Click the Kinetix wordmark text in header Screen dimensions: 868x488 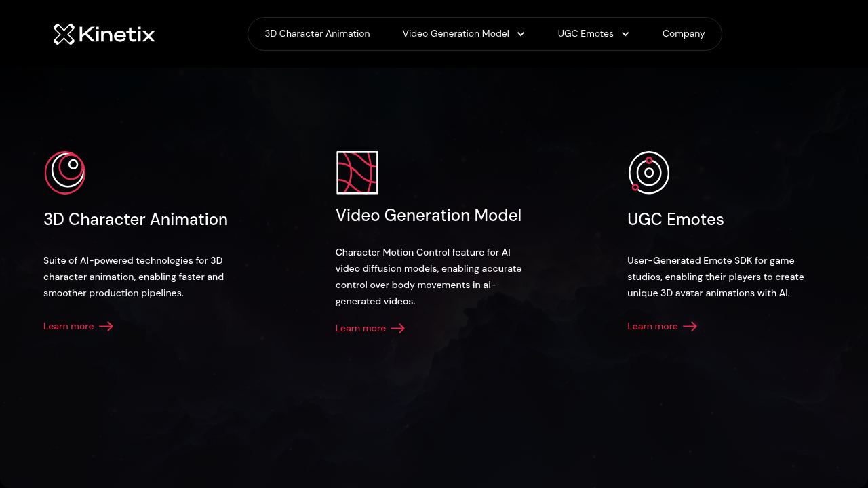tap(117, 34)
